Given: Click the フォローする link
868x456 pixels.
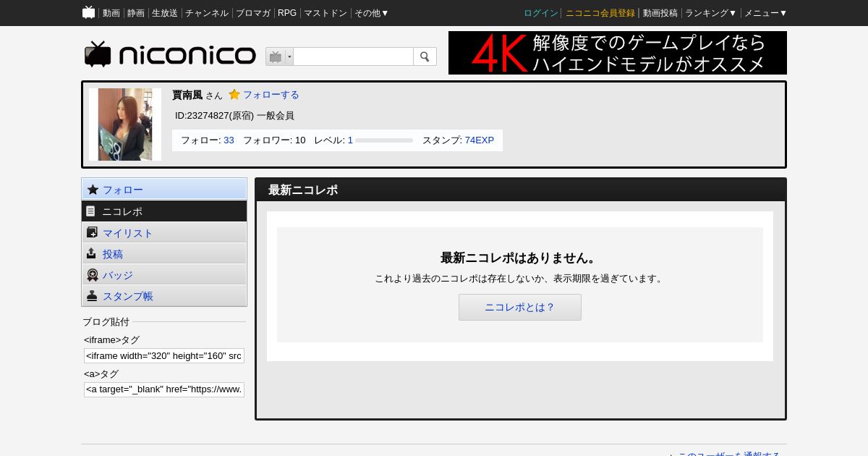Looking at the screenshot, I should (x=271, y=95).
